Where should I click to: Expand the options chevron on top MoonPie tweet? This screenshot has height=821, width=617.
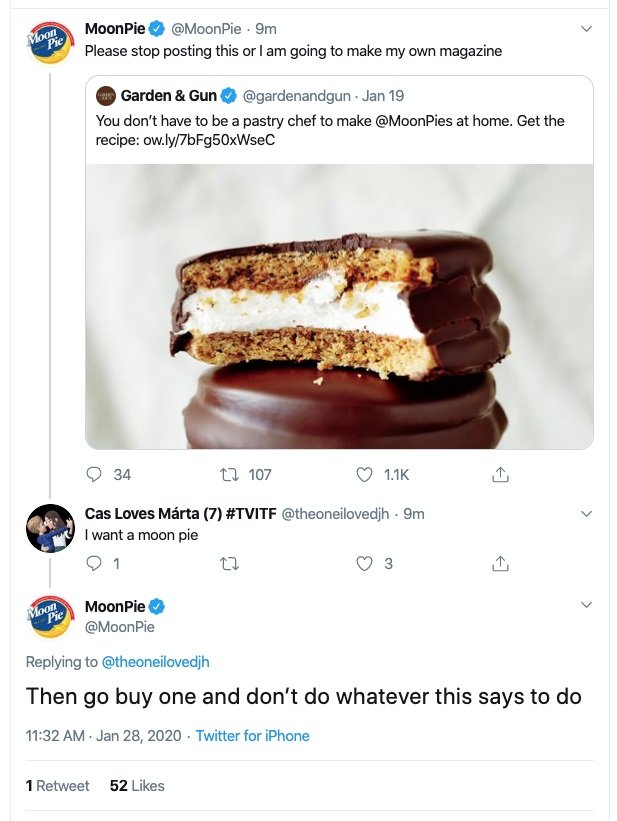point(587,29)
